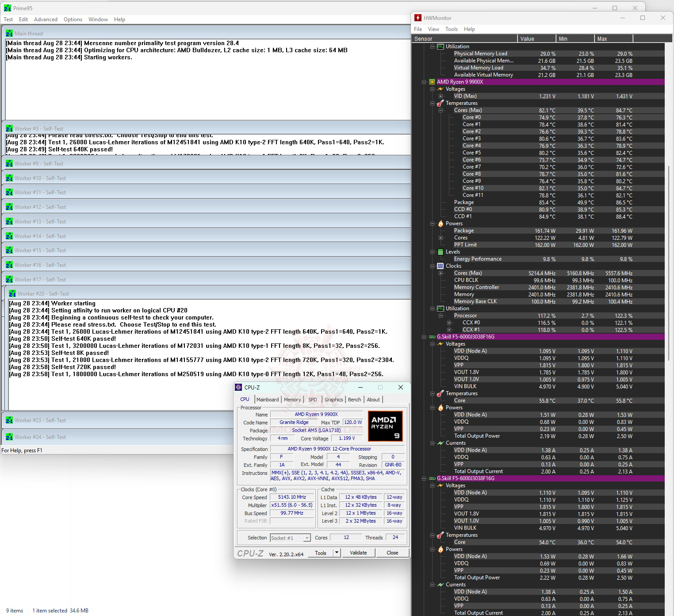Click the Clocks icon in HWMonitor
Viewport: 674px width, 616px height.
tap(440, 266)
